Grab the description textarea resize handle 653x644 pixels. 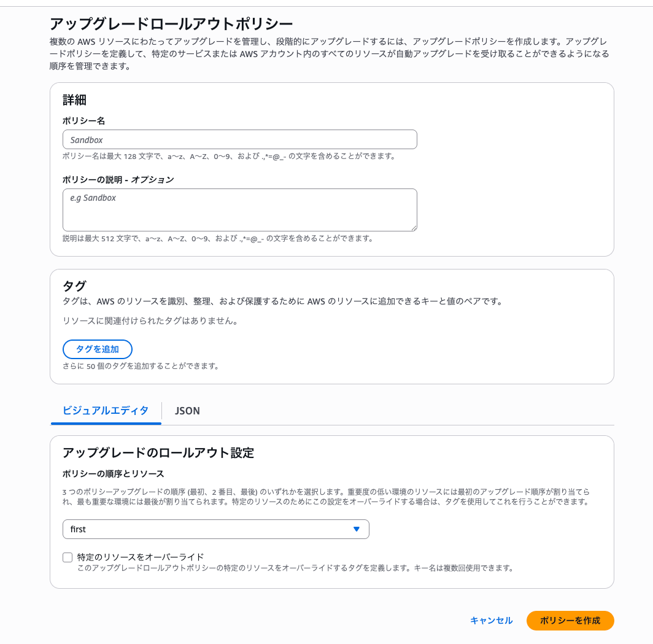(414, 228)
